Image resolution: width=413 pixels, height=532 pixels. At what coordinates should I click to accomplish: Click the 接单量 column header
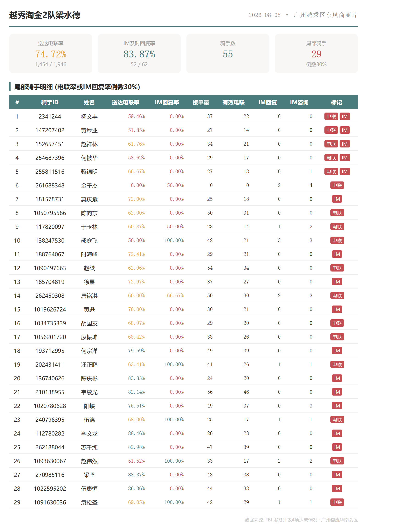tap(201, 102)
